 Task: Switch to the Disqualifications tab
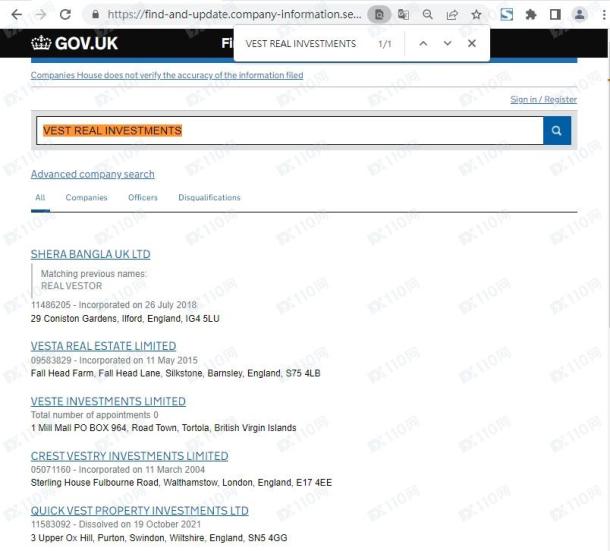click(209, 198)
